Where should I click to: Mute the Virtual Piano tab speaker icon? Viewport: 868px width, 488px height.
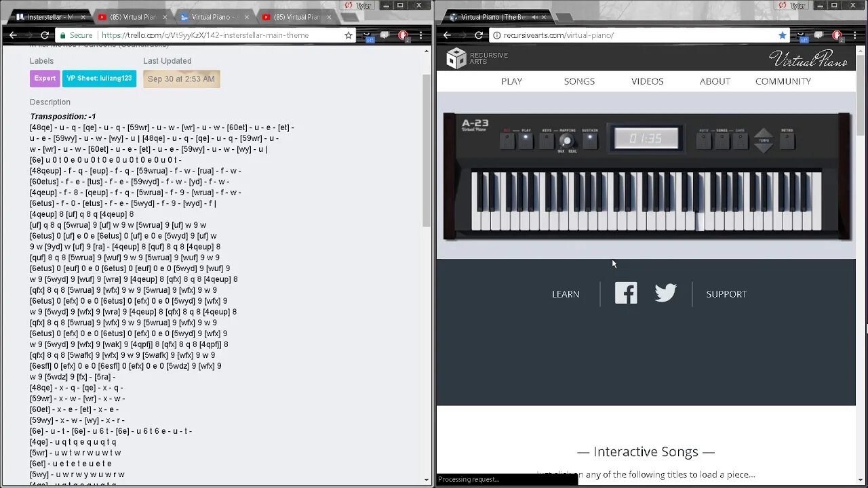534,17
